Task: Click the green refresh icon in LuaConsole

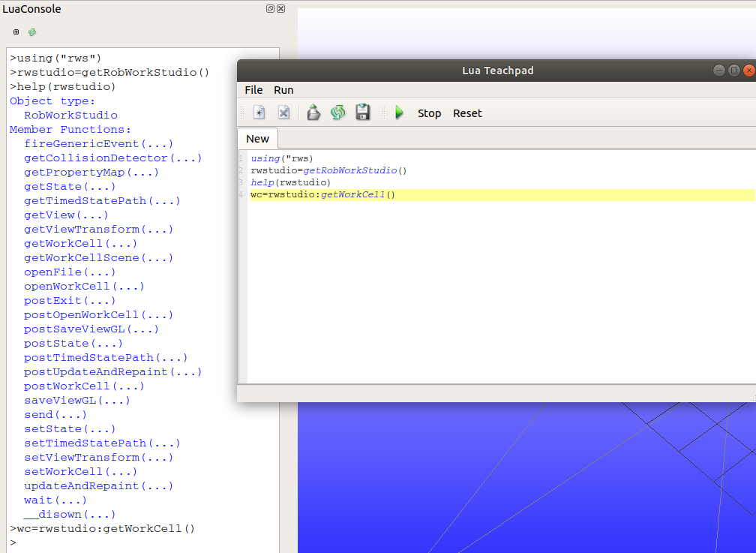Action: coord(32,32)
